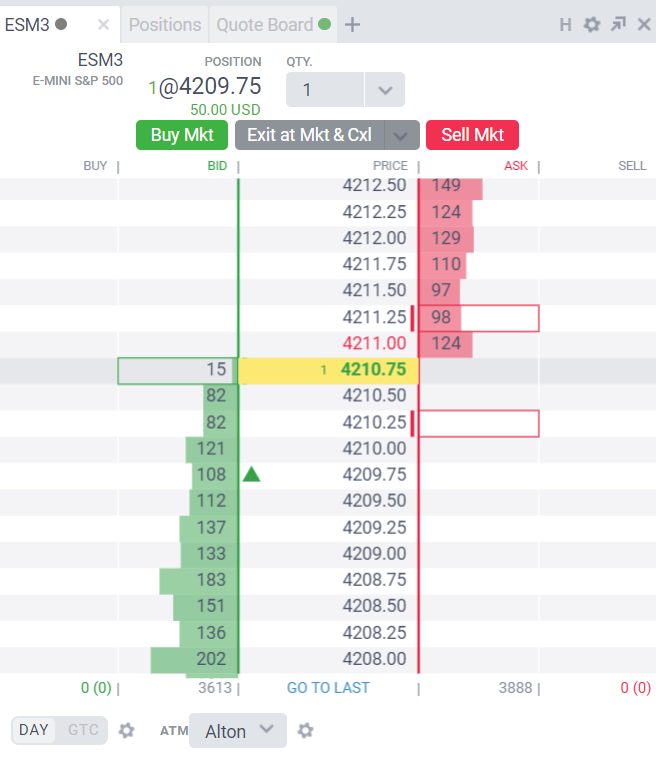The image size is (656, 765).
Task: Click the ESM3 tab grey status dot
Action: click(61, 24)
